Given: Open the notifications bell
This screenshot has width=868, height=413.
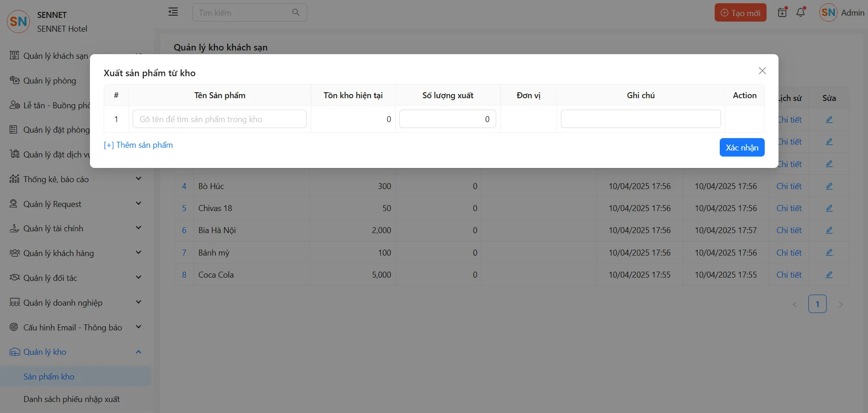Looking at the screenshot, I should click(x=801, y=12).
